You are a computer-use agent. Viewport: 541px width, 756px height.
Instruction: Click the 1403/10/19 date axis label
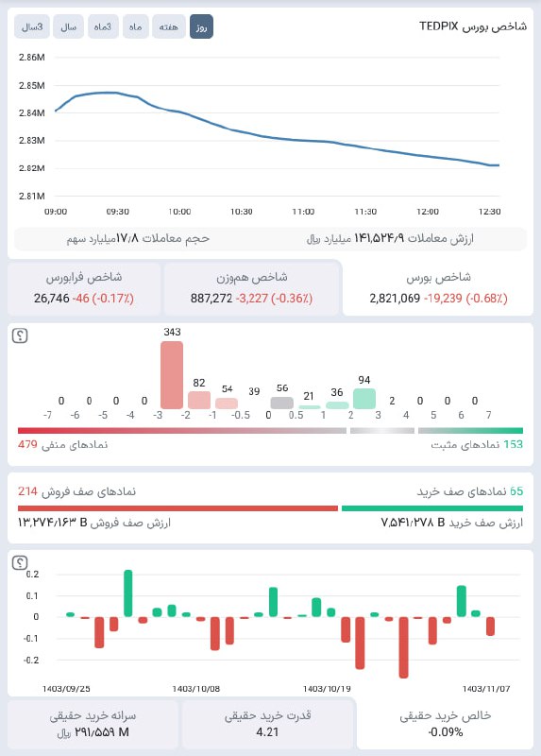pos(327,689)
